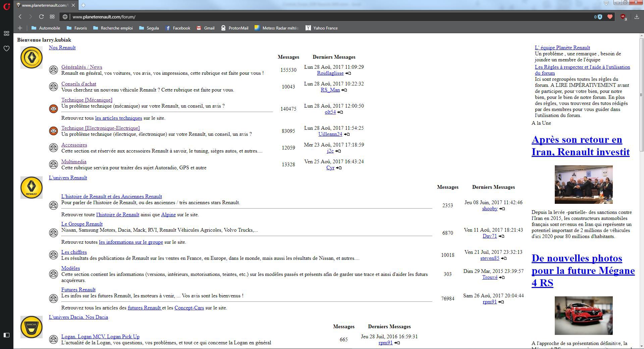
Task: Open a new tab with plus button
Action: click(x=83, y=5)
